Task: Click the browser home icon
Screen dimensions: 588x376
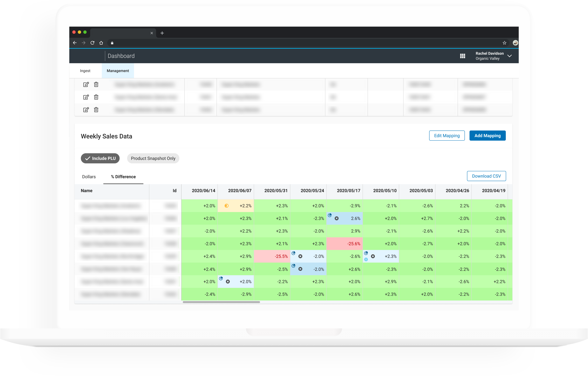Action: tap(101, 43)
